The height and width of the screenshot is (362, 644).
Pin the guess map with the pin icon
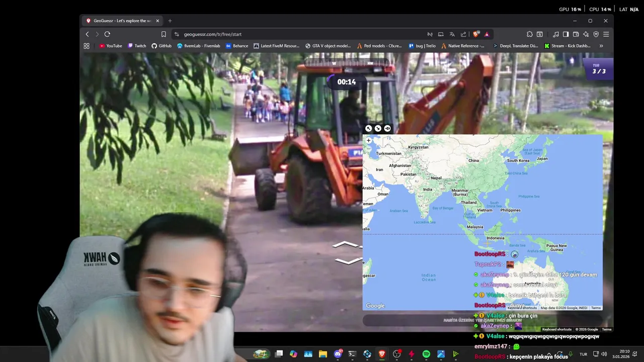(387, 129)
